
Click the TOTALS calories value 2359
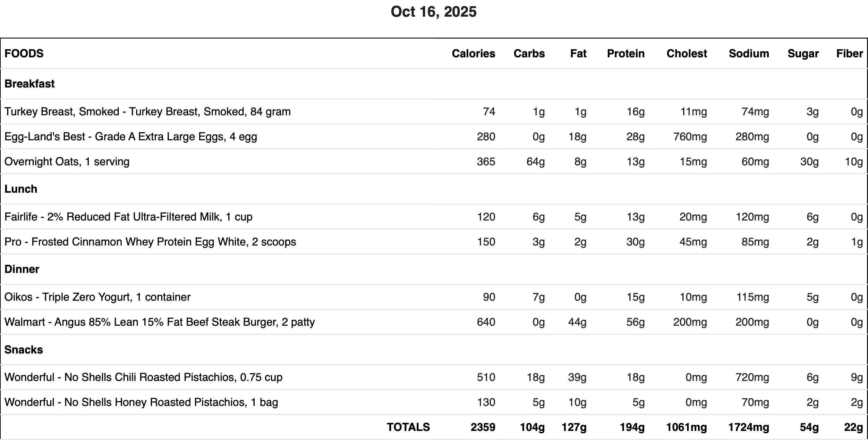[x=483, y=427]
